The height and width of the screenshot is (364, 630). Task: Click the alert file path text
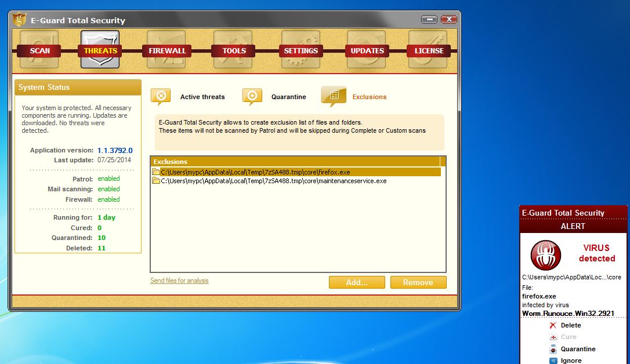coord(571,277)
